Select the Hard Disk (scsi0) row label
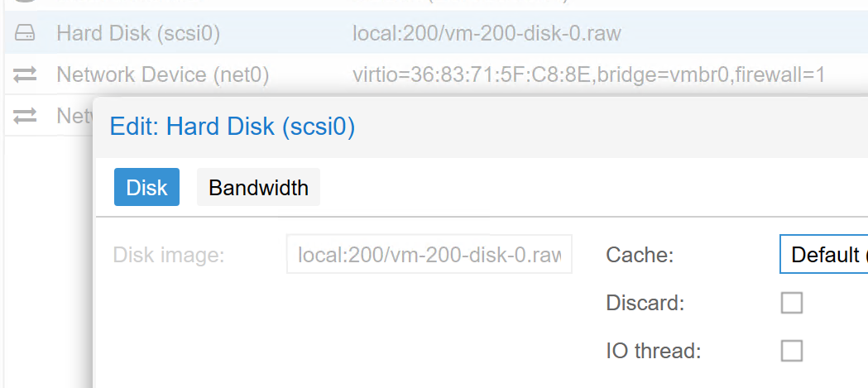This screenshot has width=868, height=388. point(138,34)
